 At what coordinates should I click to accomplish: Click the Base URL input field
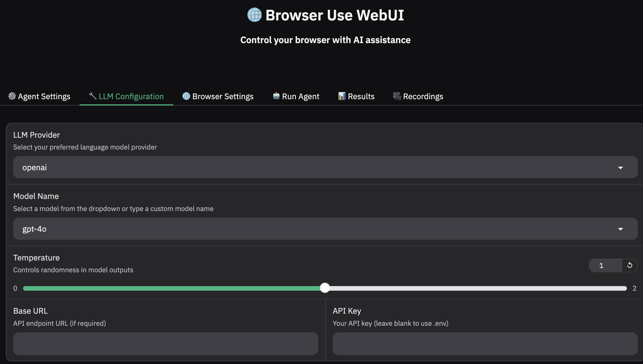click(166, 344)
